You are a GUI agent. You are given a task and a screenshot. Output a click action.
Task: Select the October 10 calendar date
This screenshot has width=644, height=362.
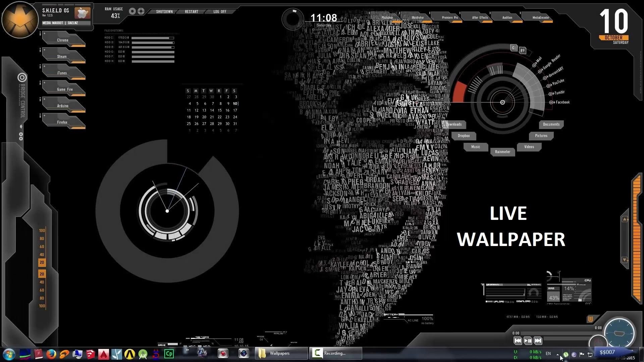(x=234, y=104)
